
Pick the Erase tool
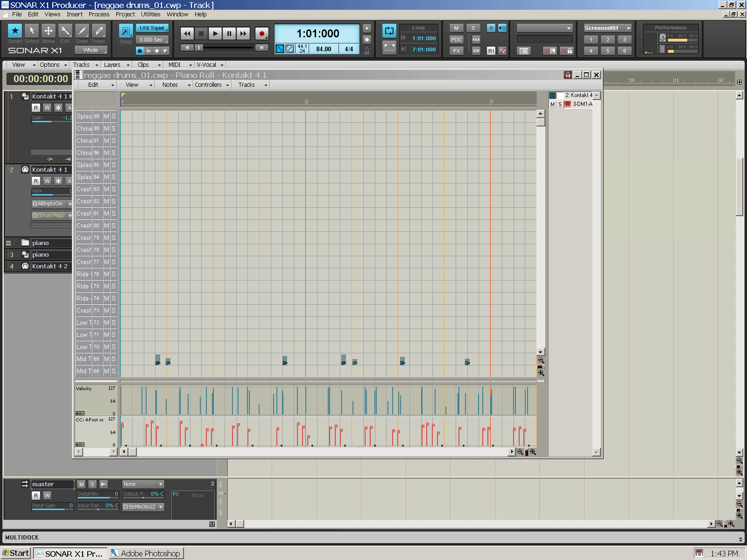[x=99, y=31]
